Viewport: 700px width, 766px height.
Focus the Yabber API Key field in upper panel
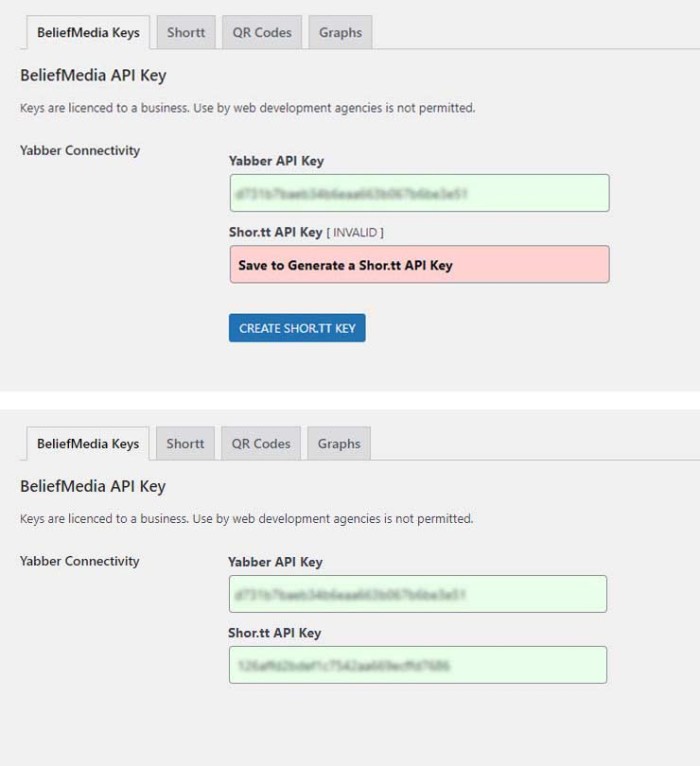click(x=419, y=193)
